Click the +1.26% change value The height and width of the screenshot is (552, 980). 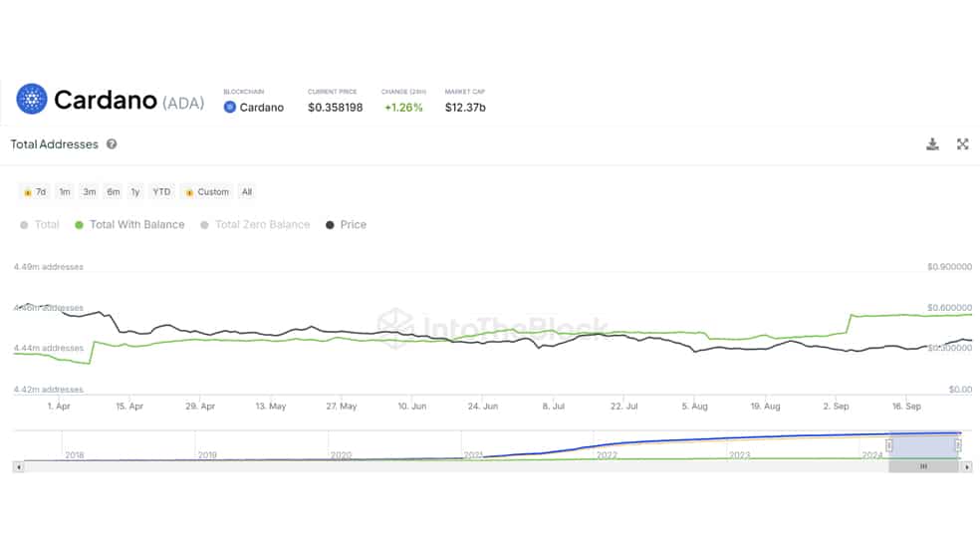(x=403, y=108)
